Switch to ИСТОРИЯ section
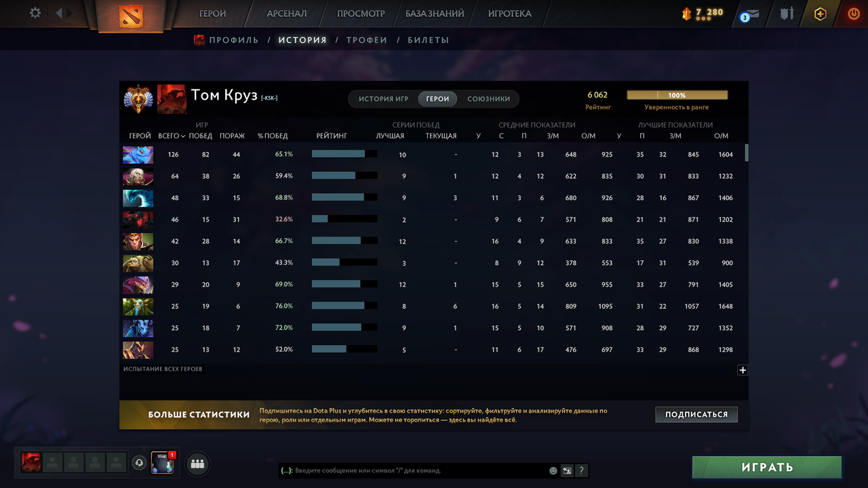 point(302,40)
